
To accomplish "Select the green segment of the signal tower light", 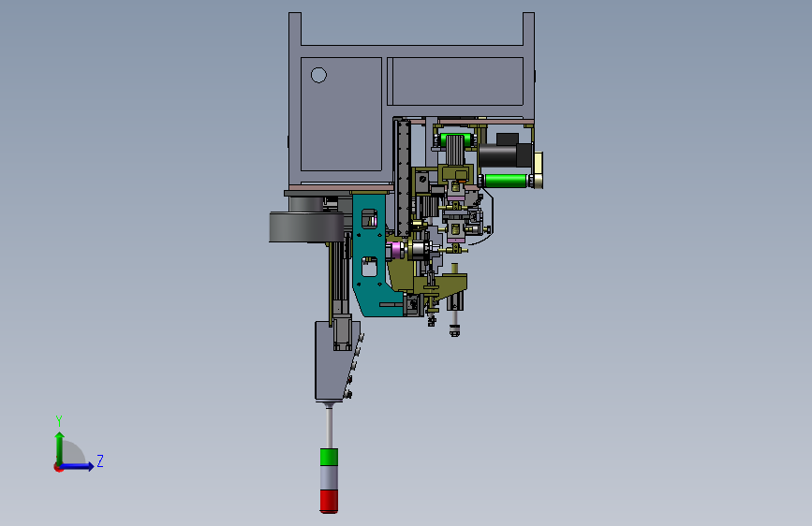I will (329, 457).
